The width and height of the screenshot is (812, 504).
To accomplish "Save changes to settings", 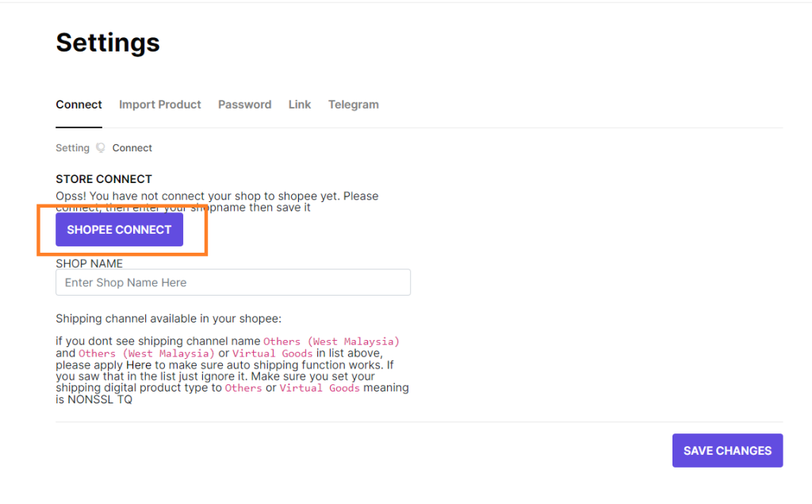I will [728, 451].
